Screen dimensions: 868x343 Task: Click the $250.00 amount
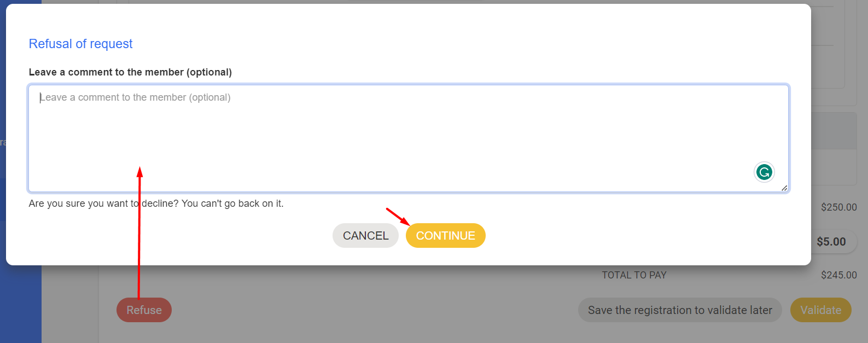point(838,207)
